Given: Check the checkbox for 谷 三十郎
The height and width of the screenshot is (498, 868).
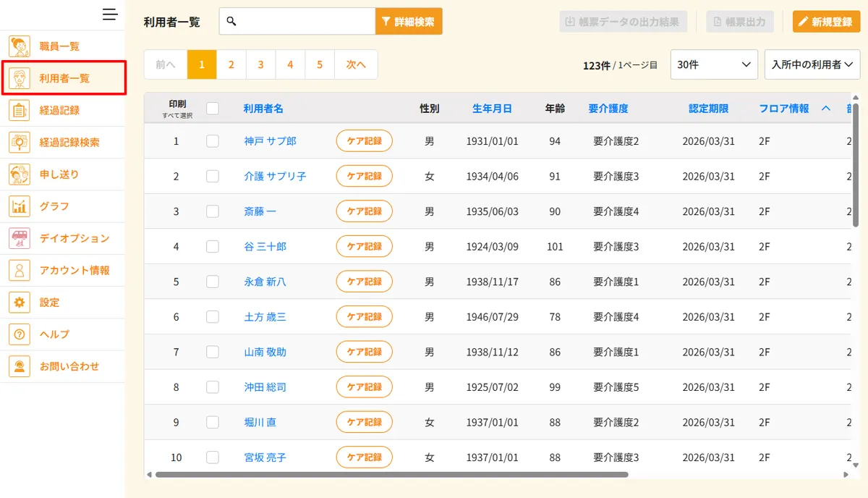Looking at the screenshot, I should point(213,246).
